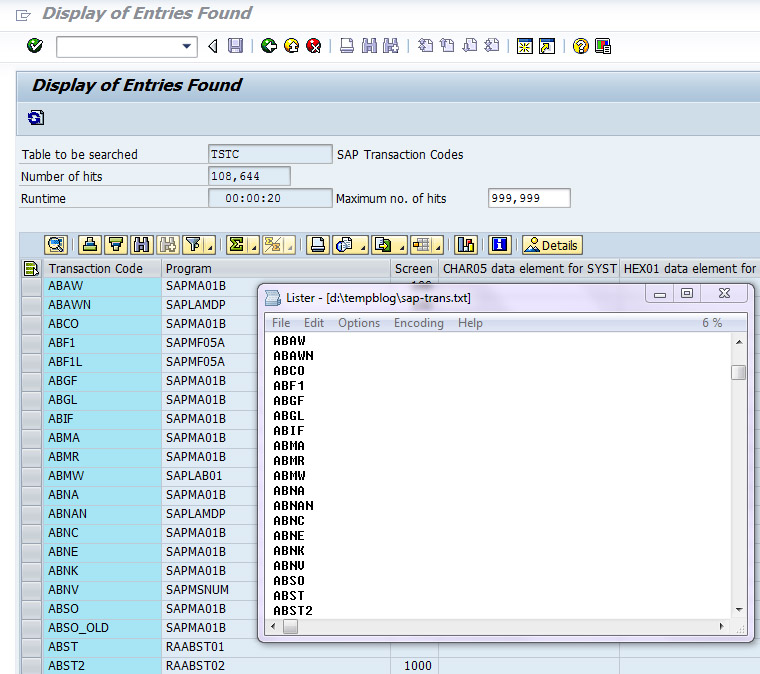Click the Lister scroll right arrow
Viewport: 760px width, 674px height.
pos(721,627)
